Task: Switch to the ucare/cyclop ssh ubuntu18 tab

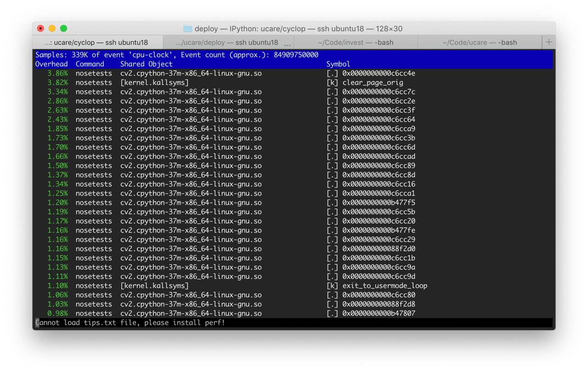Action: 98,42
